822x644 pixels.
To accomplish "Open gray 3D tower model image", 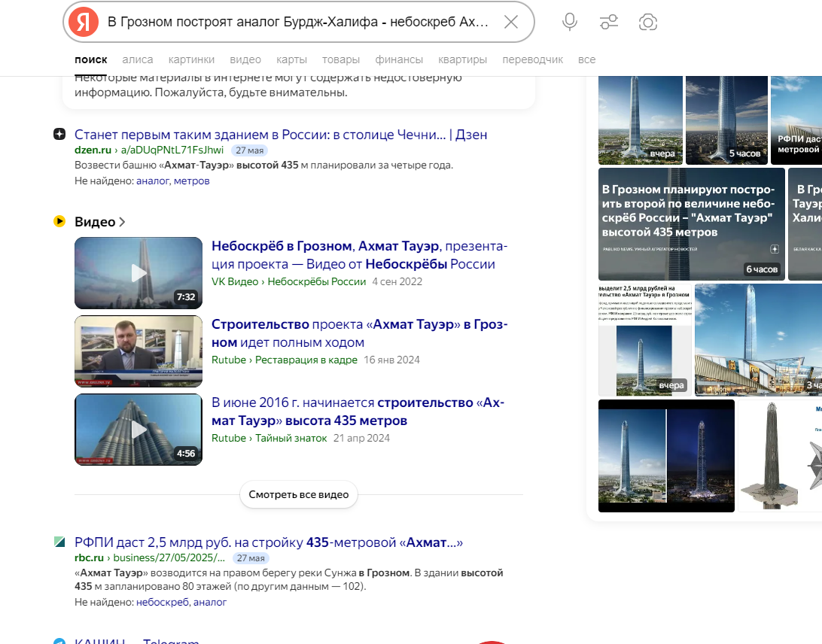I will (x=780, y=456).
